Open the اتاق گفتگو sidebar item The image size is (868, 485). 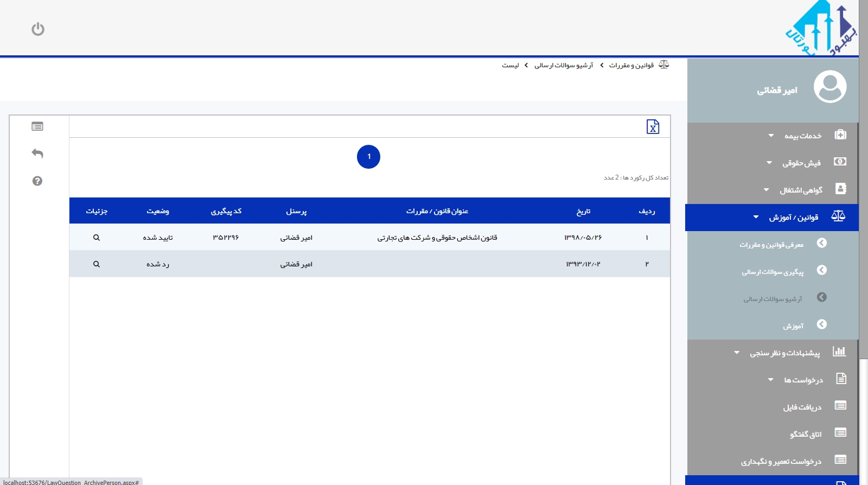coord(805,434)
